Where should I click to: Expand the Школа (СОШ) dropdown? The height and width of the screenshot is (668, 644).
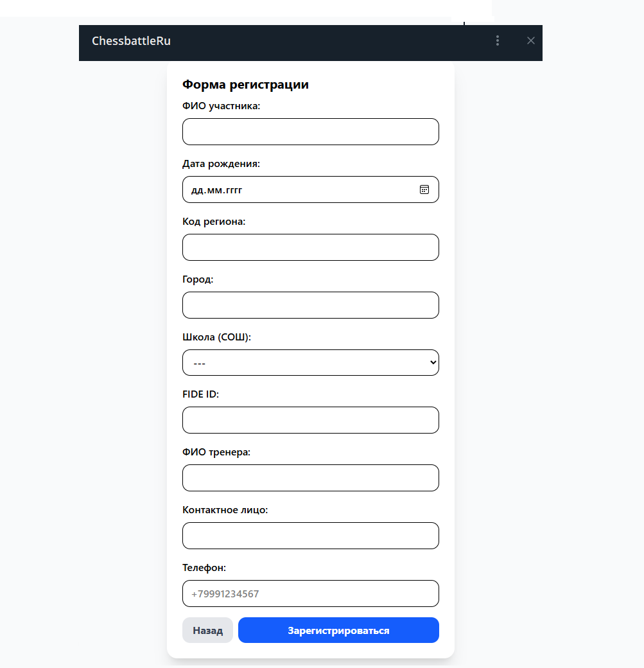click(311, 363)
